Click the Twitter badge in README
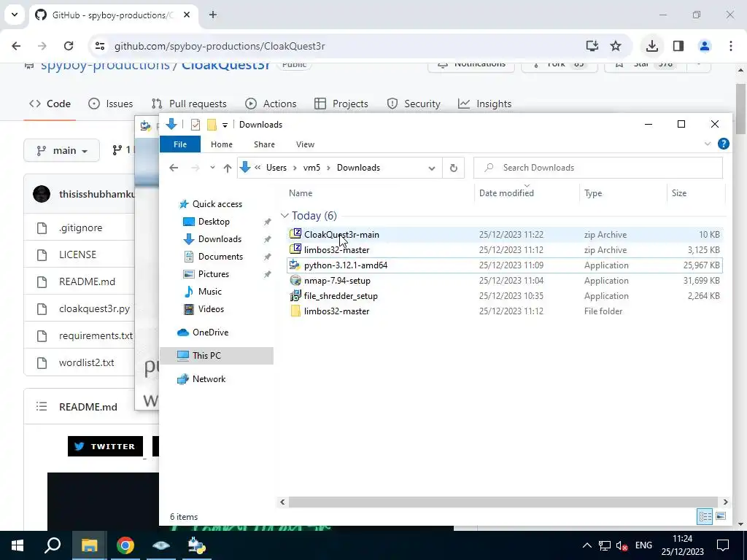747x560 pixels. tap(105, 446)
